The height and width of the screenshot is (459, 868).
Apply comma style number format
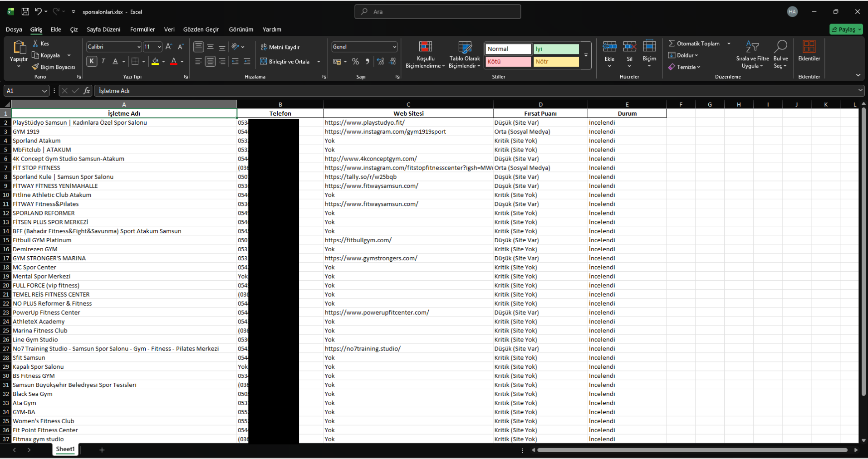[368, 61]
